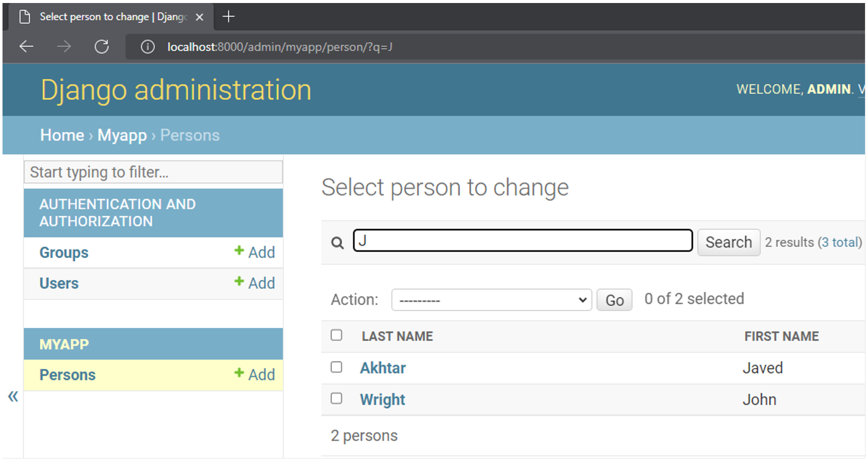The width and height of the screenshot is (868, 460).
Task: Open the Wright person record link
Action: pos(382,400)
